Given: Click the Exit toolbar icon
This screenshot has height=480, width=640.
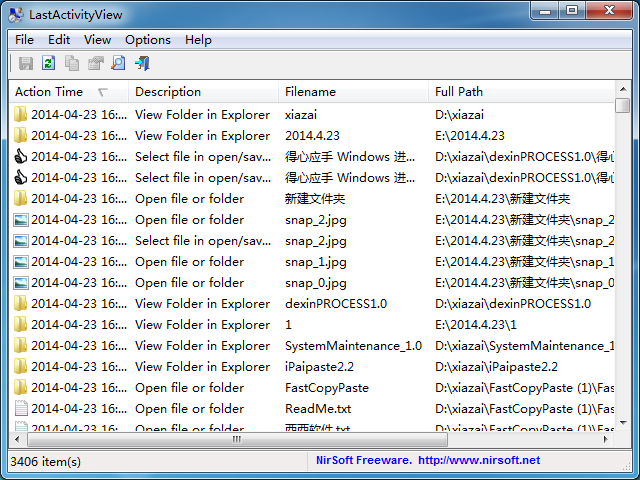Looking at the screenshot, I should click(142, 63).
